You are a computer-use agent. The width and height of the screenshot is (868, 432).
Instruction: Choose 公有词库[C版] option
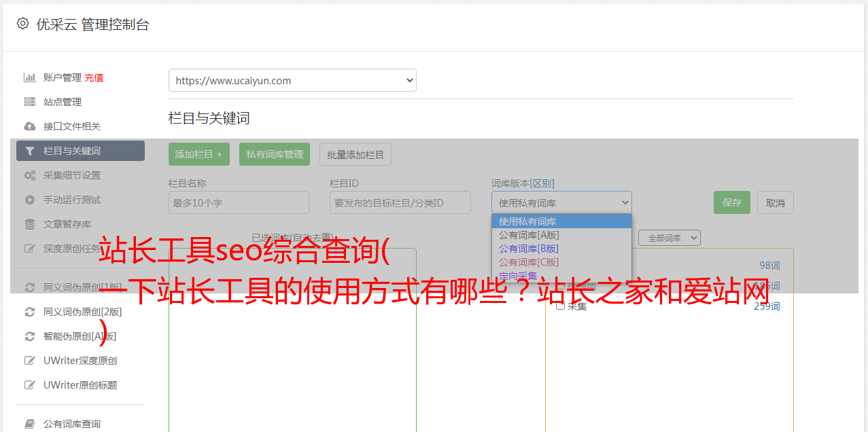click(561, 262)
